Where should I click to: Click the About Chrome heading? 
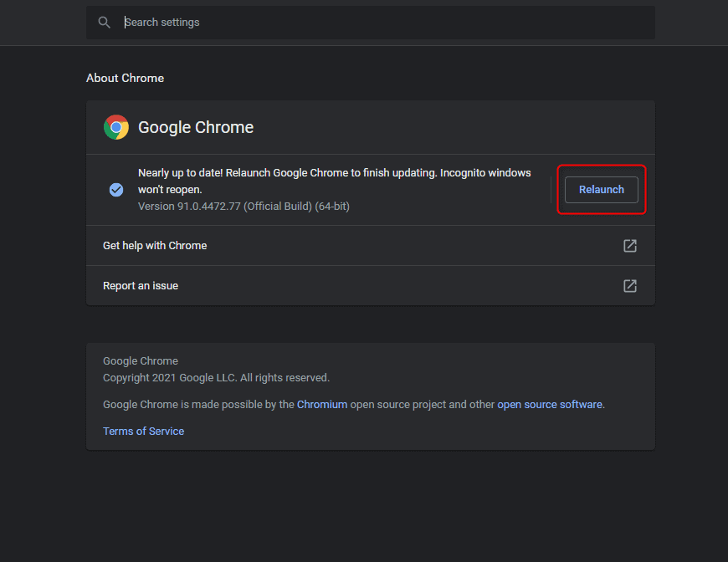pos(125,78)
